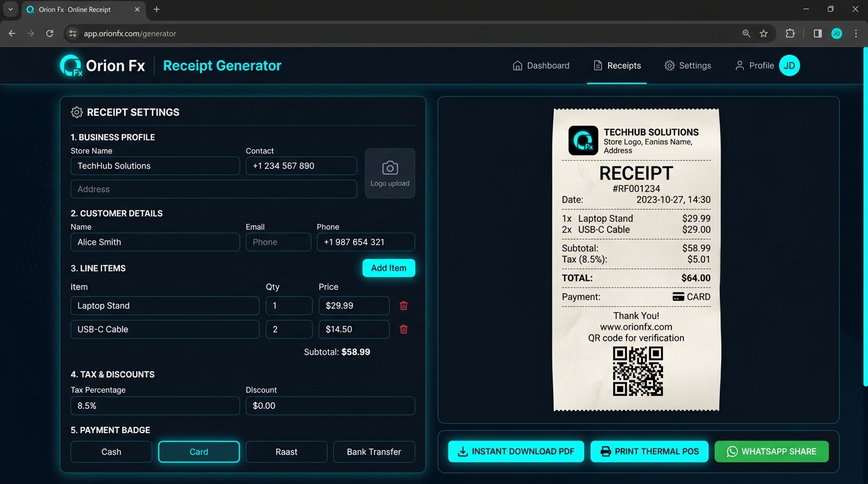This screenshot has height=484, width=868.
Task: Open the Chrome three-dot menu
Action: coord(856,33)
